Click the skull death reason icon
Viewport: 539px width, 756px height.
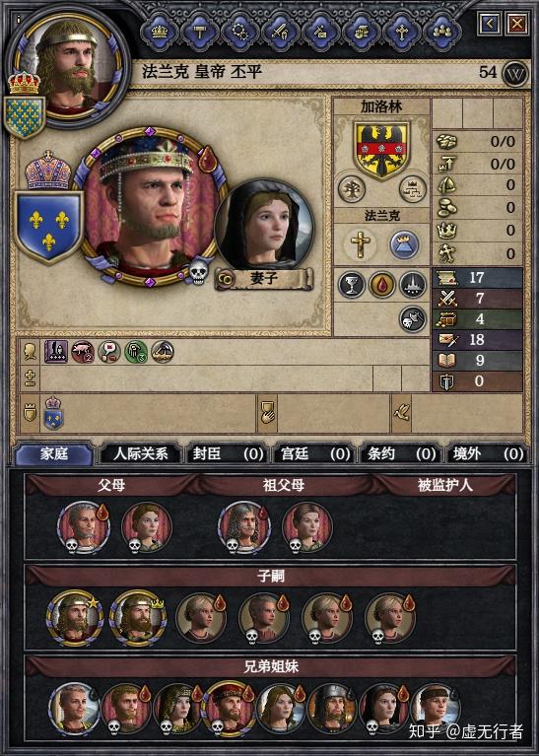413,319
